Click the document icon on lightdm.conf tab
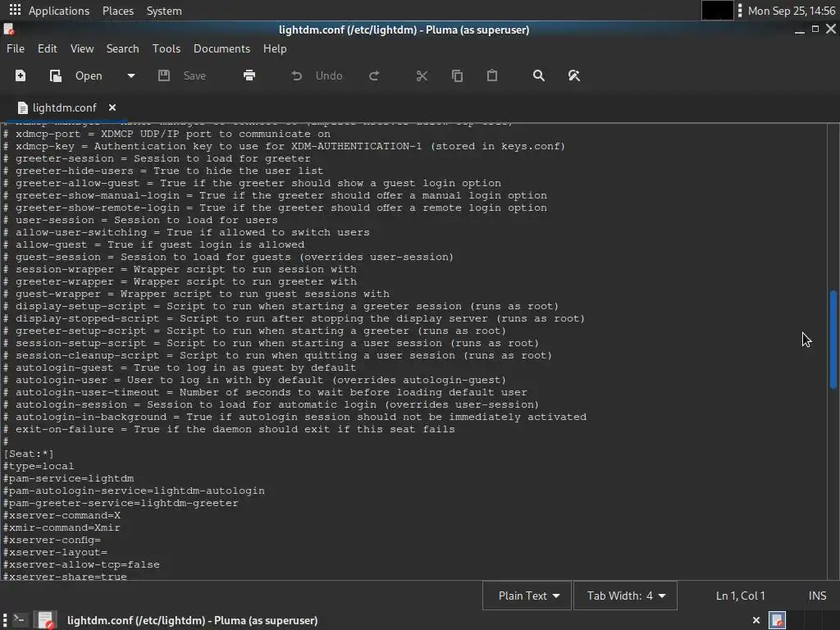Image resolution: width=840 pixels, height=630 pixels. point(22,107)
